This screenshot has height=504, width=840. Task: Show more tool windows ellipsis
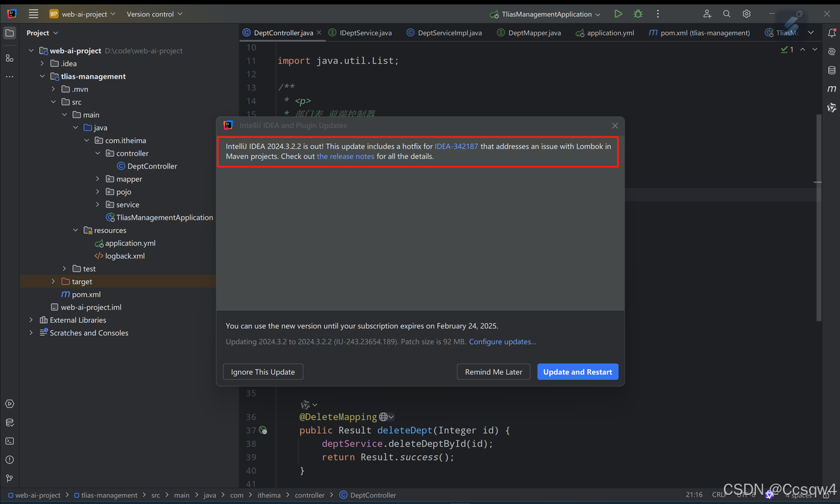(x=9, y=77)
